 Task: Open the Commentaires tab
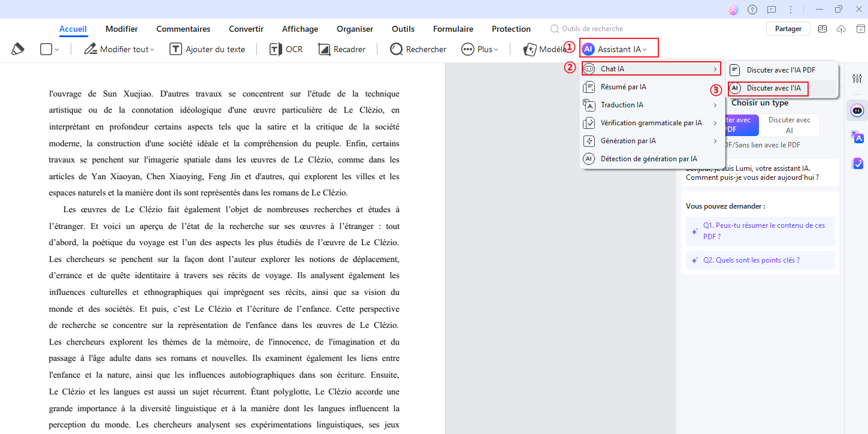point(183,29)
